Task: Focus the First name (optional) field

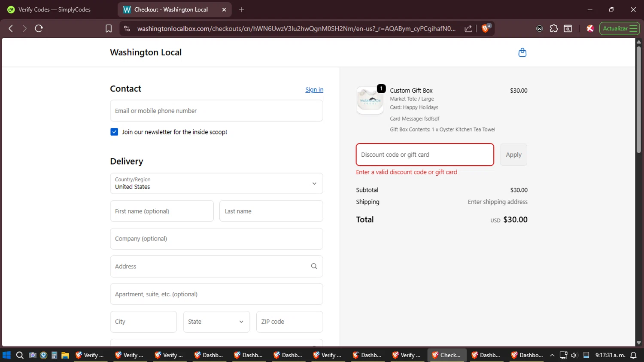Action: point(162,211)
